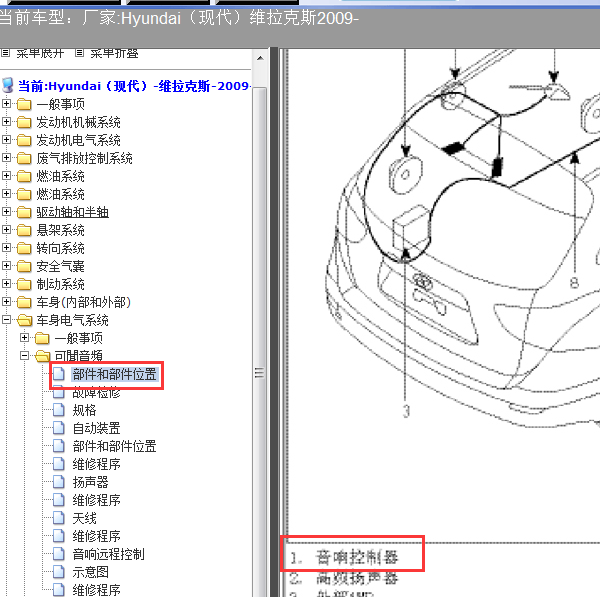Viewport: 600px width, 597px height.
Task: Expand the 废气排放控制系统 node
Action: [x=6, y=157]
